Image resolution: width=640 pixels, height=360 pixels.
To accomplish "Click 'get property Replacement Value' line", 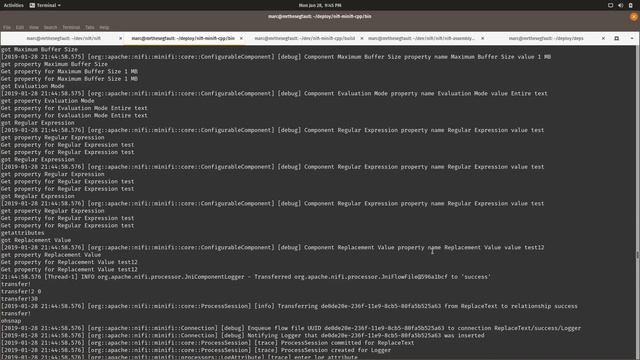I will point(51,255).
